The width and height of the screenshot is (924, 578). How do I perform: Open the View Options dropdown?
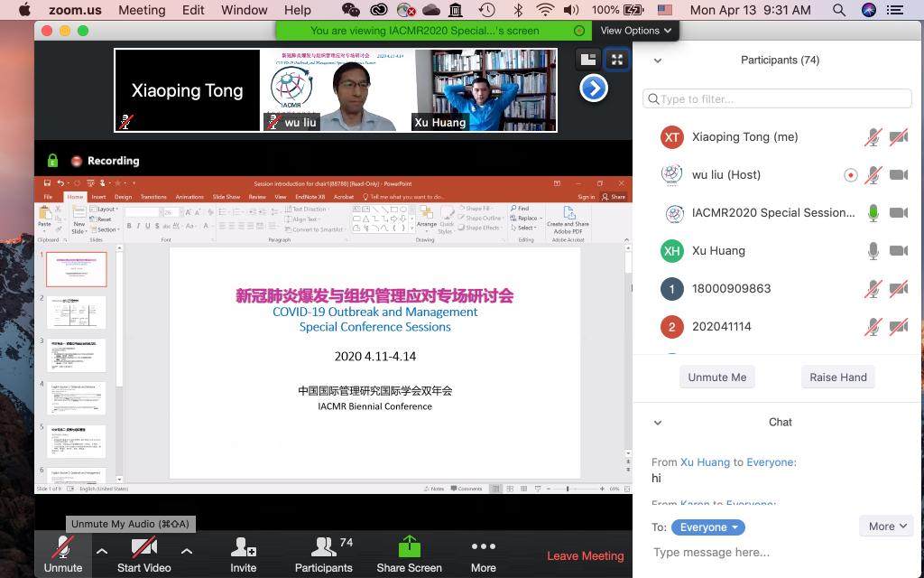pyautogui.click(x=636, y=30)
